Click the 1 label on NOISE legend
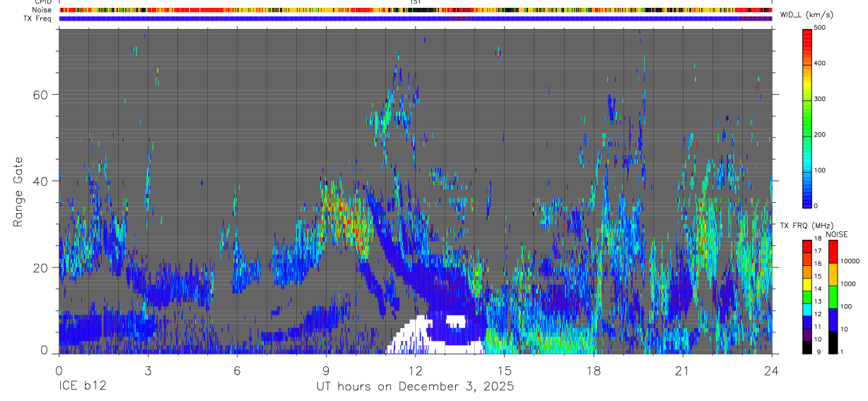Viewport: 868px width, 401px height. (x=842, y=351)
